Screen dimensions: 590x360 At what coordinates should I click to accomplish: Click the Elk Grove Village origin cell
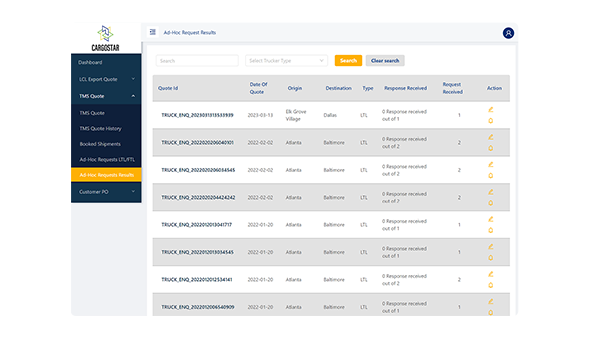pos(296,115)
